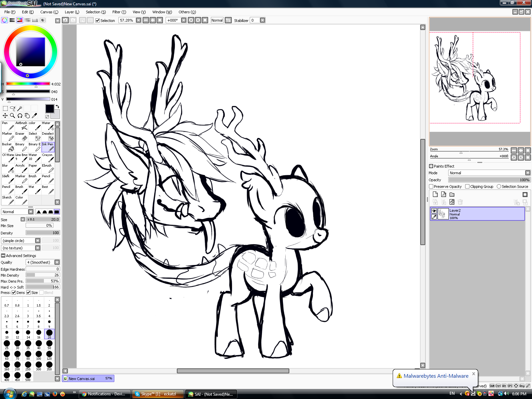The image size is (532, 399).
Task: Hide Layer2 with the eye icon
Action: pyautogui.click(x=434, y=211)
